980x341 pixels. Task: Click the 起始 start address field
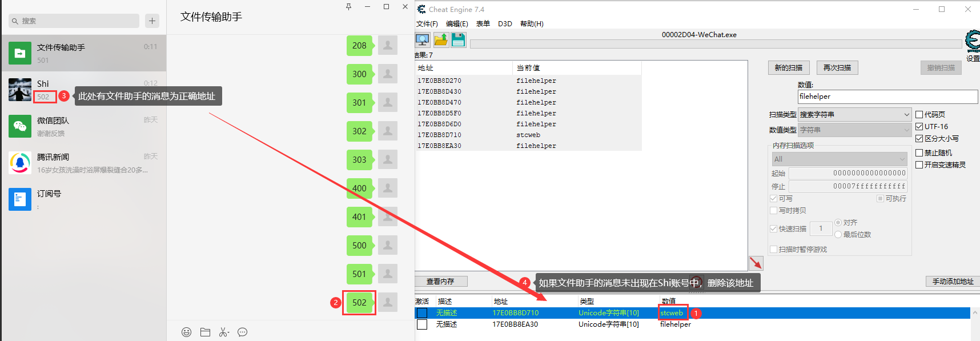(848, 173)
